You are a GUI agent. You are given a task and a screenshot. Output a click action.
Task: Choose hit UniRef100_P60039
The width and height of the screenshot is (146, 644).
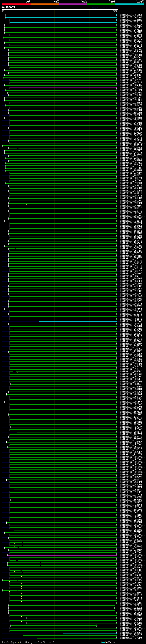(x=131, y=72)
